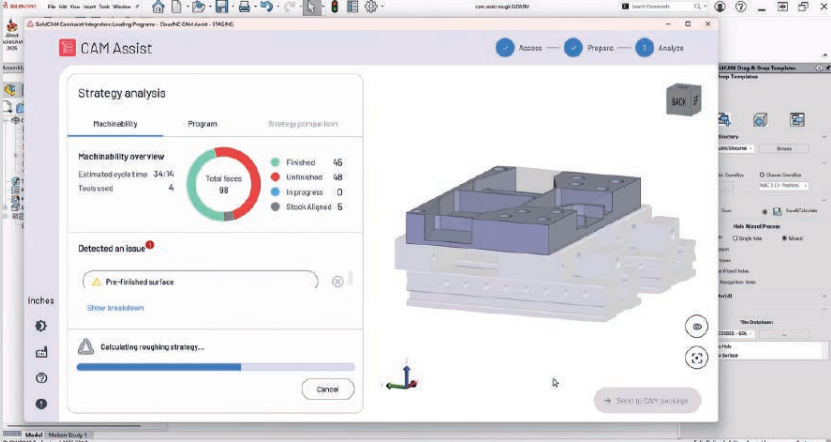Screen dimensions: 831x442
Task: Switch to the Machinability tab
Action: 115,124
